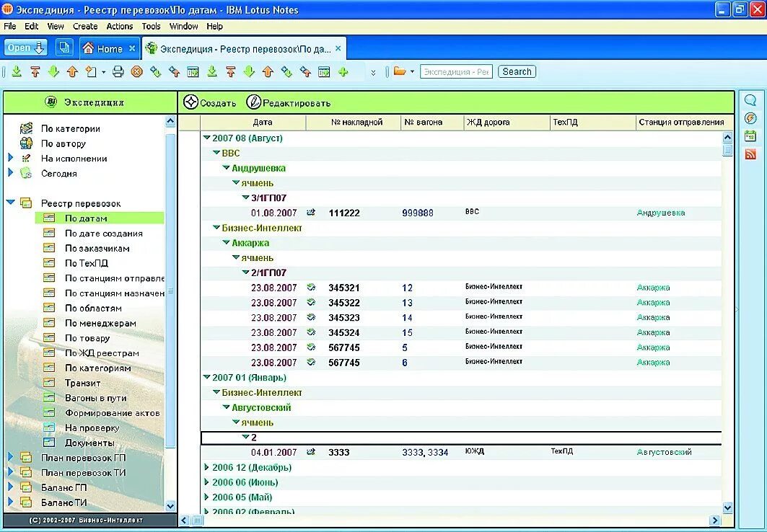Expand the 2006 06 (Июнь) category
767x532 pixels.
click(206, 482)
